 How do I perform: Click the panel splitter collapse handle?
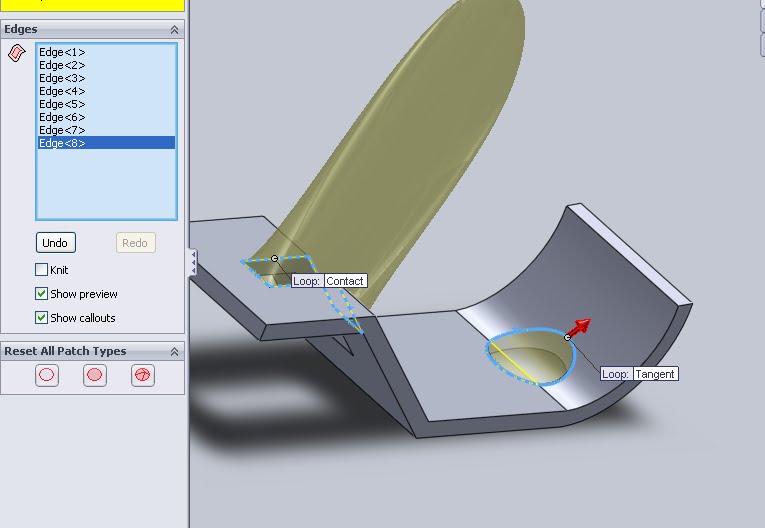pyautogui.click(x=193, y=263)
